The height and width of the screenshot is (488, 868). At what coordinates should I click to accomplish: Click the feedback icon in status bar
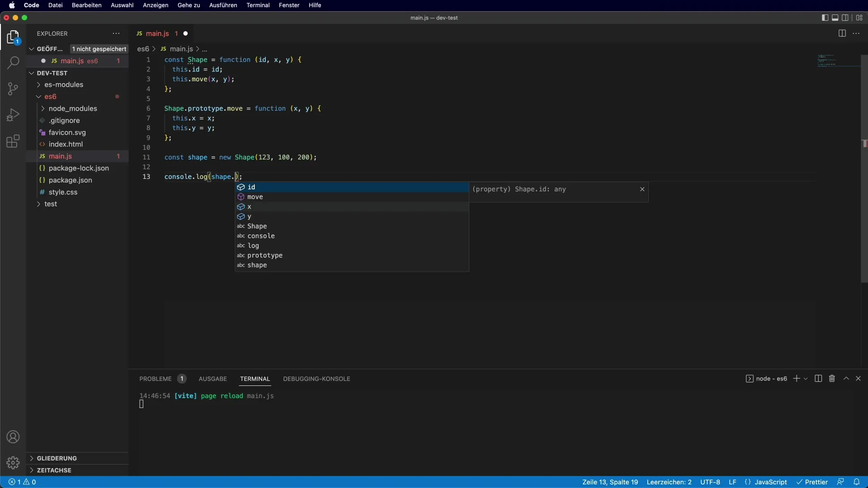(840, 482)
